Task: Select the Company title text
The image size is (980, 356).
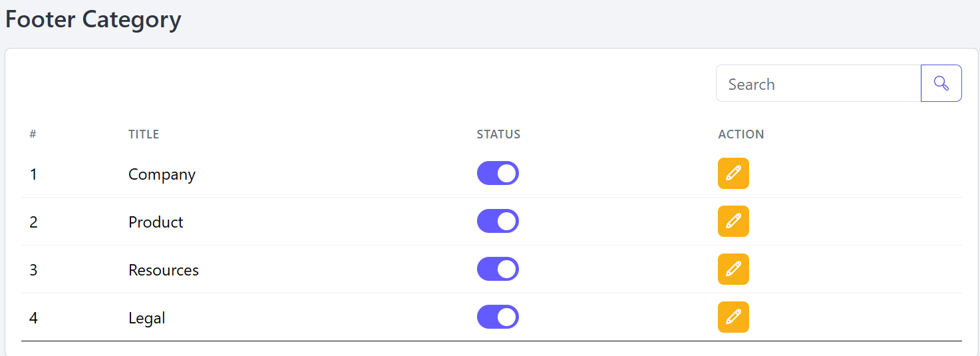Action: point(162,175)
